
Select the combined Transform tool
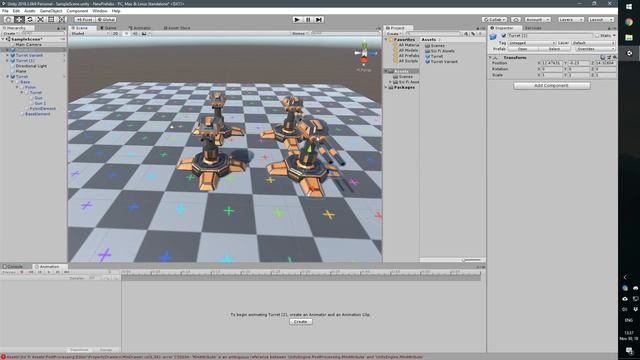61,20
